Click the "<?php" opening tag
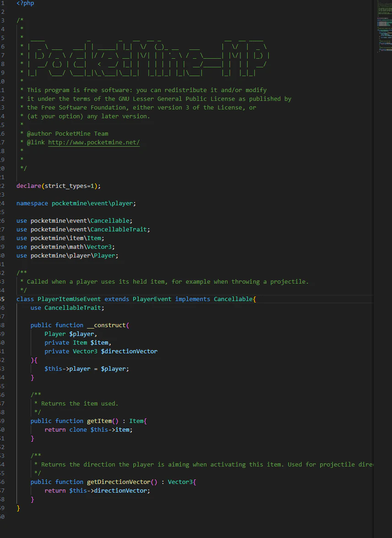392x538 pixels. (x=25, y=3)
